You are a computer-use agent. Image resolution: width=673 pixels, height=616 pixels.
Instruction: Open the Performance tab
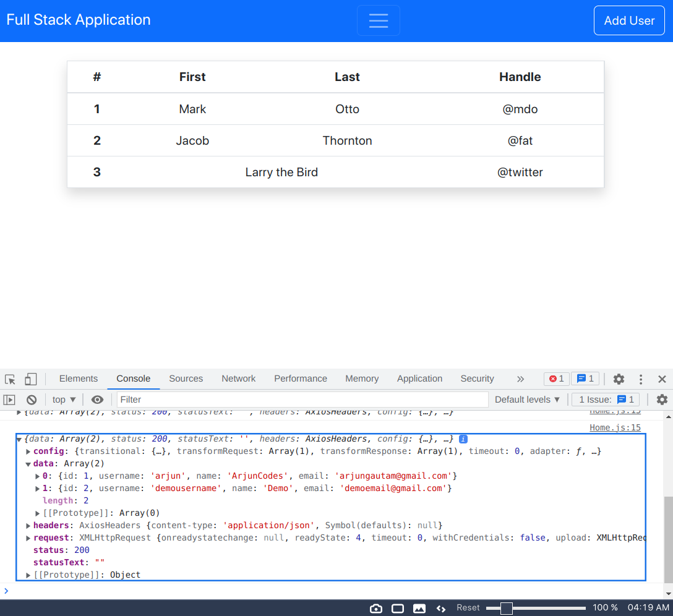click(301, 379)
